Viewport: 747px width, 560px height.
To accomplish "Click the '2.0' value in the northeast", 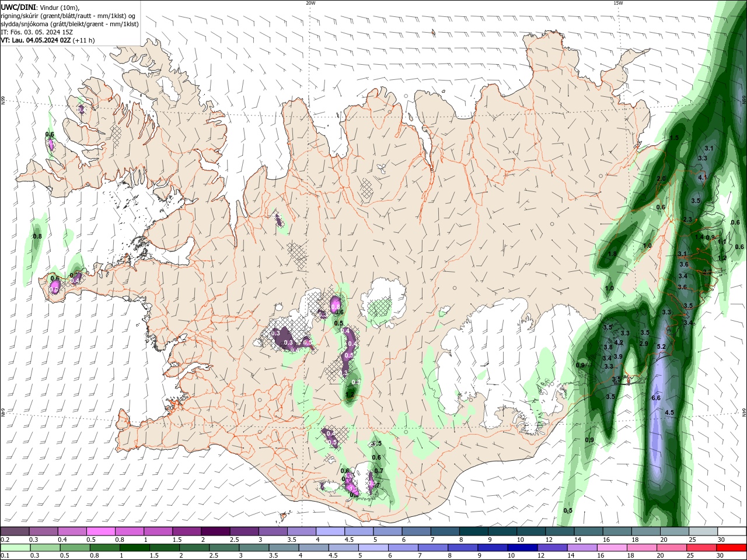I will click(661, 178).
